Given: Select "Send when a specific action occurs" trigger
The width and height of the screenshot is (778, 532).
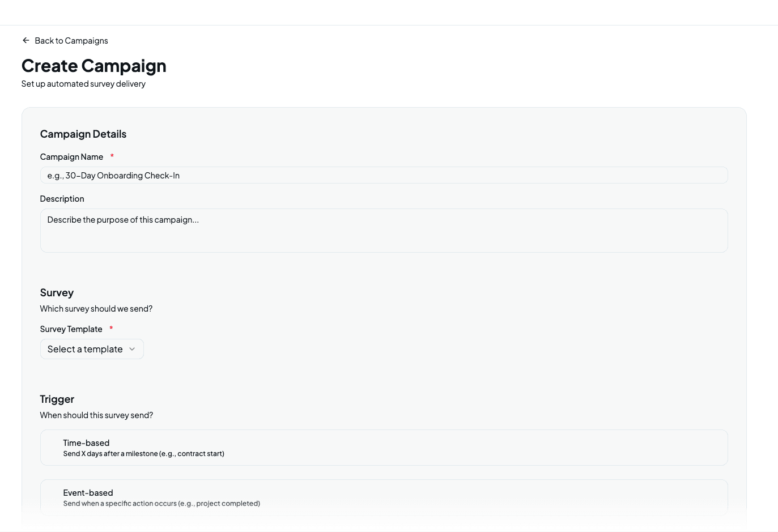Looking at the screenshot, I should tap(384, 497).
